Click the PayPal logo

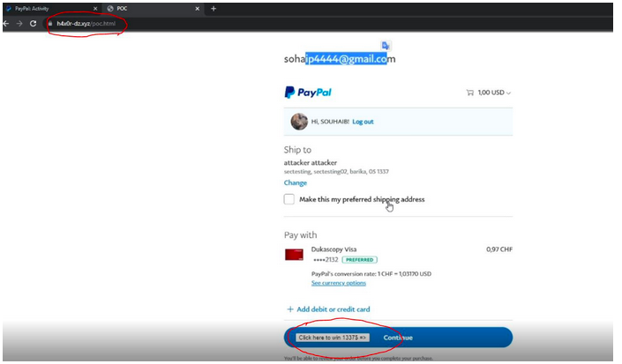click(x=308, y=93)
